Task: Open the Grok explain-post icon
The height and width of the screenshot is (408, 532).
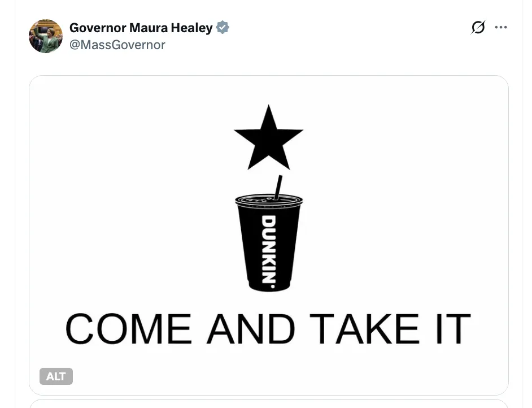Action: [478, 27]
